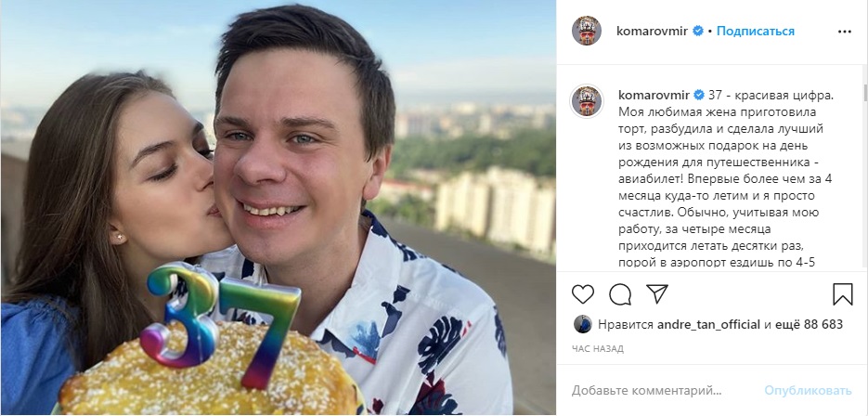Viewport: 868px width, 416px height.
Task: Open the three-dot more options menu
Action: pos(844,32)
